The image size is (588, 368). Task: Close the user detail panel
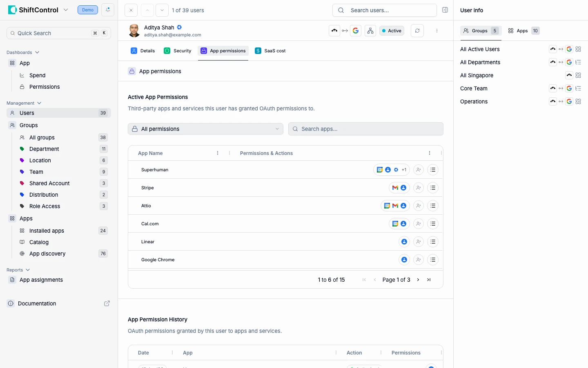click(x=131, y=10)
